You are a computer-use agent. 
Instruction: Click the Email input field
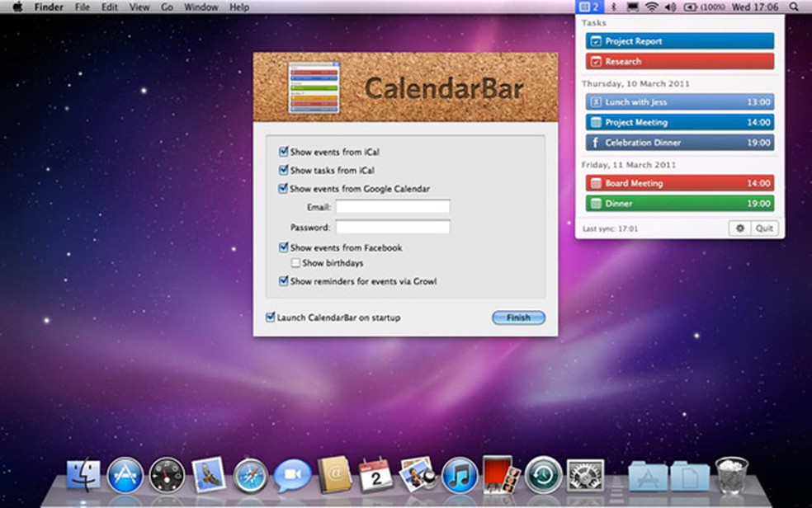pyautogui.click(x=393, y=207)
